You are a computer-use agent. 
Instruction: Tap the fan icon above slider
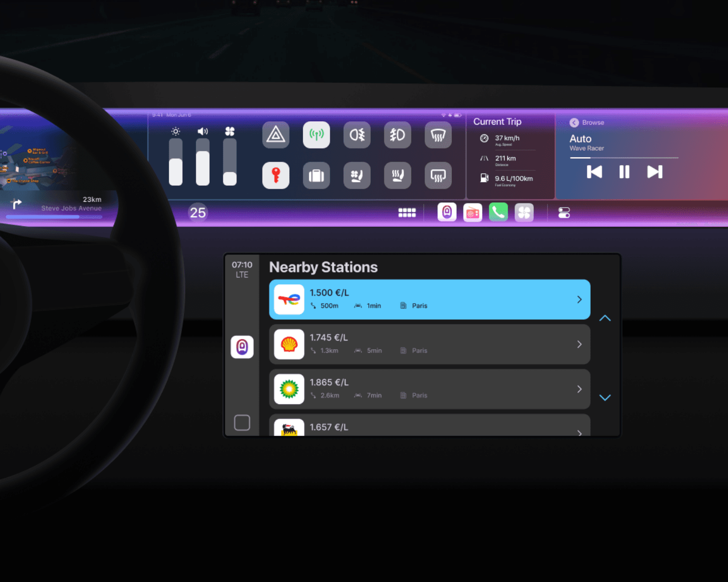[x=230, y=131]
